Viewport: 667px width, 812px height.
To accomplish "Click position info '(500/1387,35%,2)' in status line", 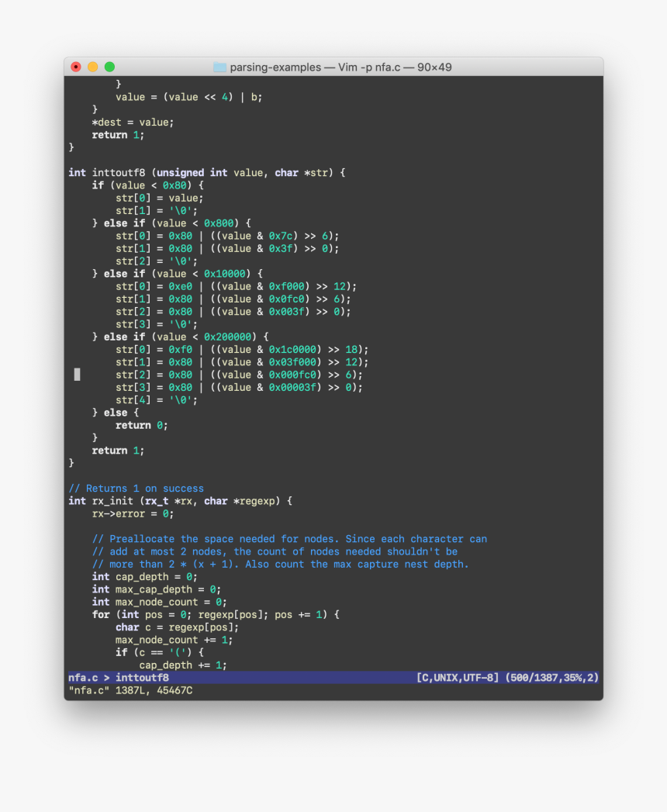I will tap(552, 677).
